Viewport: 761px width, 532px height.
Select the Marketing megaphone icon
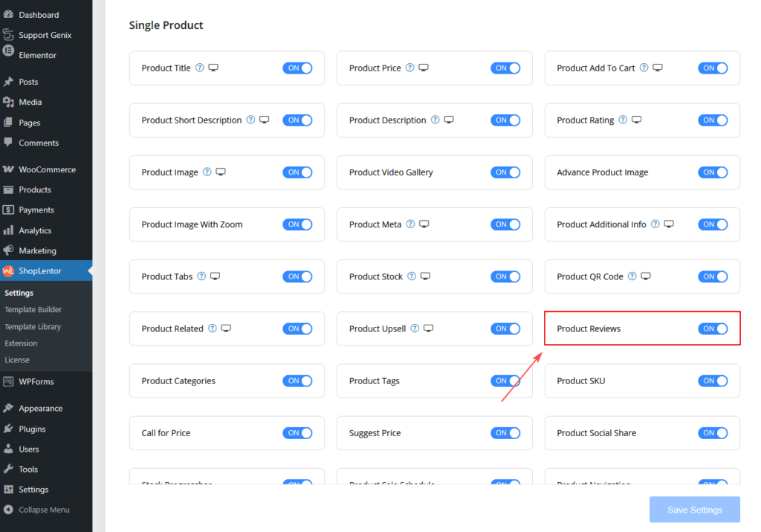coord(10,250)
